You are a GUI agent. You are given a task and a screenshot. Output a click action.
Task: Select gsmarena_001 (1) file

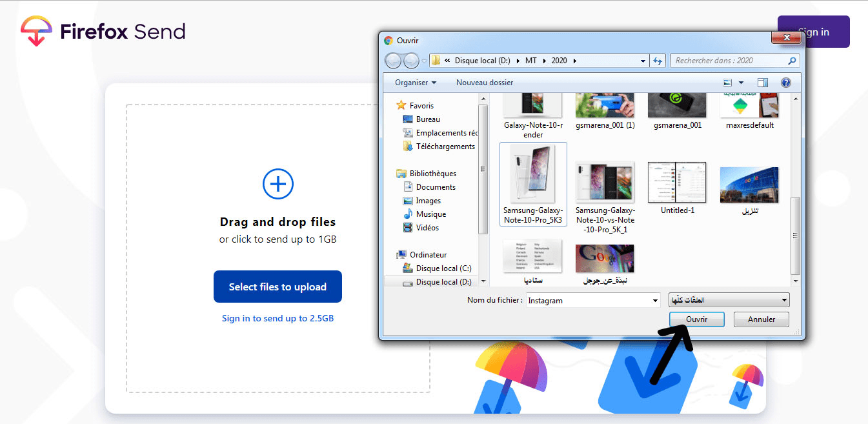tap(605, 111)
